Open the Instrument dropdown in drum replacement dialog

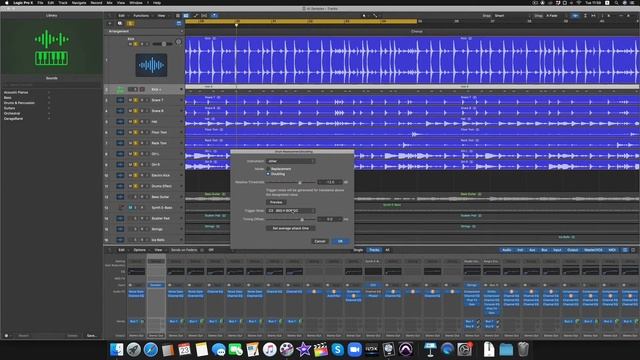[290, 161]
